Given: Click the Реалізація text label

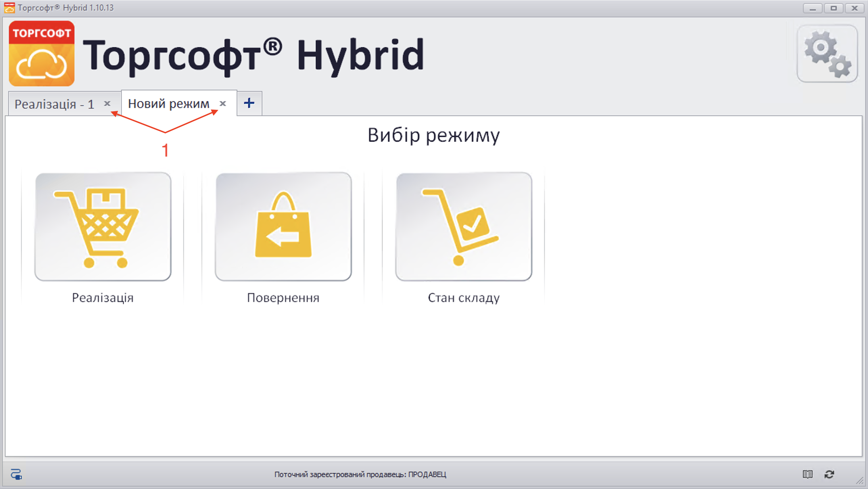Looking at the screenshot, I should click(x=103, y=298).
